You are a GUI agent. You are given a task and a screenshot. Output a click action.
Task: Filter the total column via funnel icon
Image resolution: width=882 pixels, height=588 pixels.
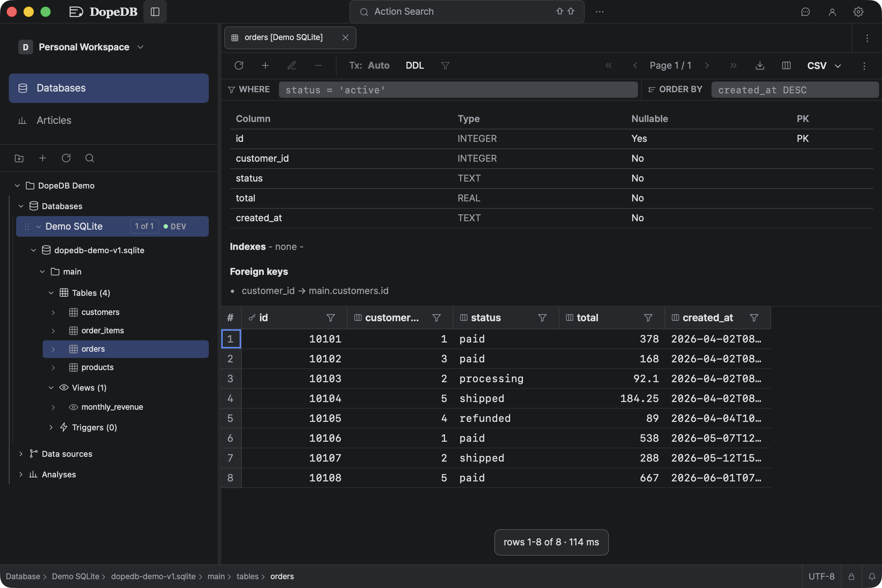(x=648, y=318)
